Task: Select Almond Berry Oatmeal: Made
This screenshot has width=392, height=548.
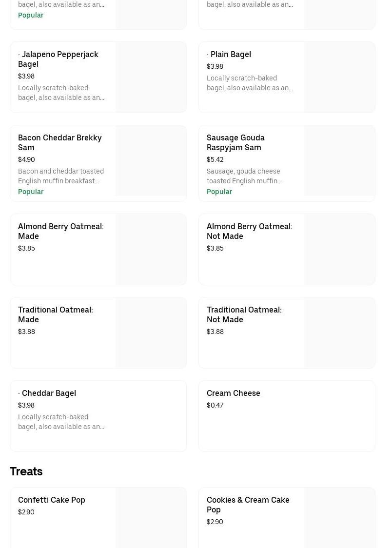Action: coord(60,231)
